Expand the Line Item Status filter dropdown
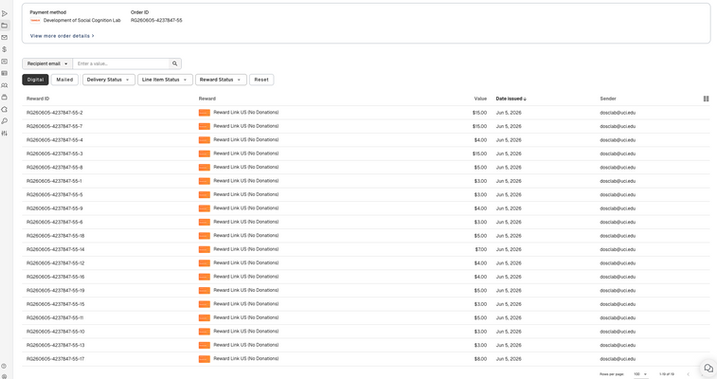Screen dimensions: 717x379 point(165,80)
